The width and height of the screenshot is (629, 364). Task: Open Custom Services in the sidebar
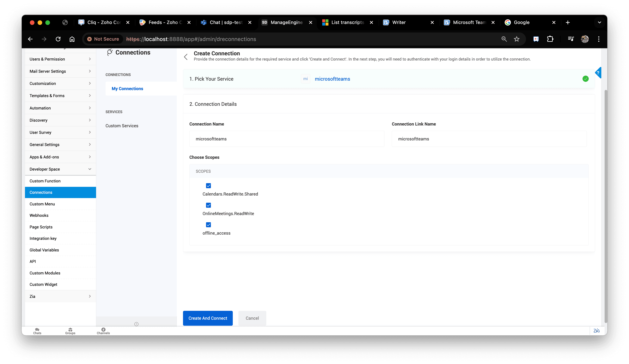pos(122,126)
